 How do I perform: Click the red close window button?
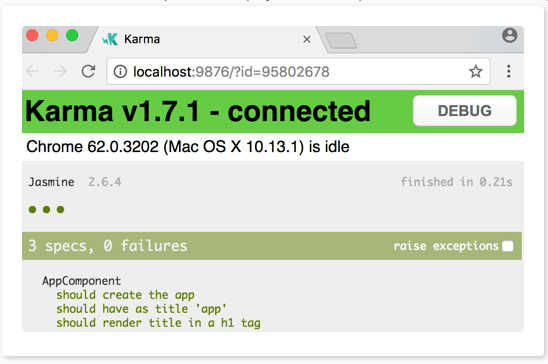(32, 35)
